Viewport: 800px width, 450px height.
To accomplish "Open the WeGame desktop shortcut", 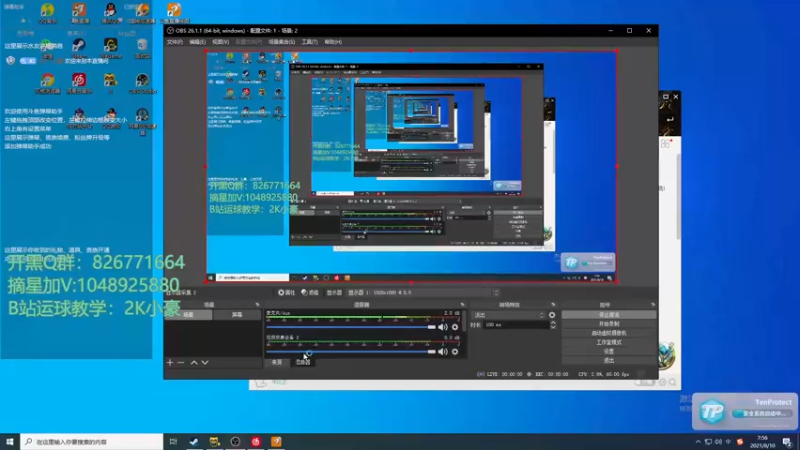I will coord(110,48).
